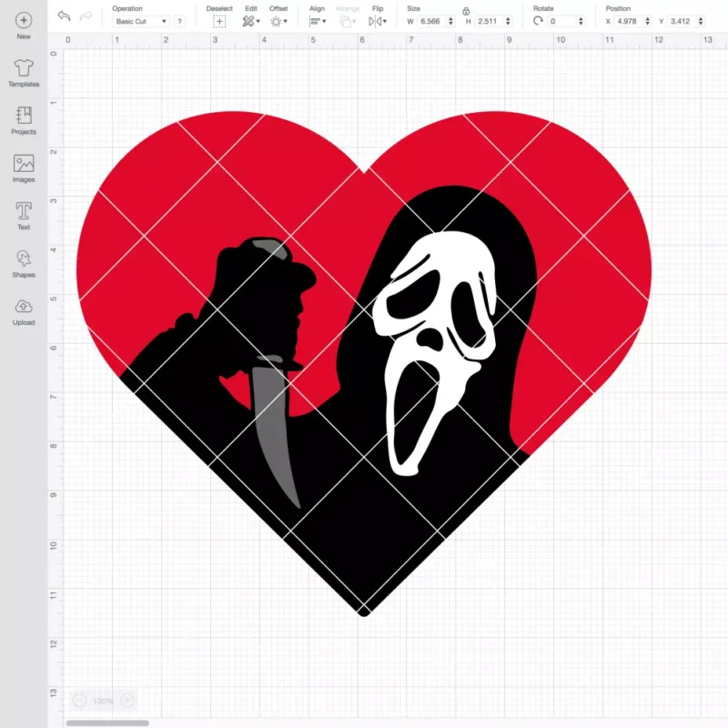728x728 pixels.
Task: Click the Rotate icon
Action: (x=538, y=21)
